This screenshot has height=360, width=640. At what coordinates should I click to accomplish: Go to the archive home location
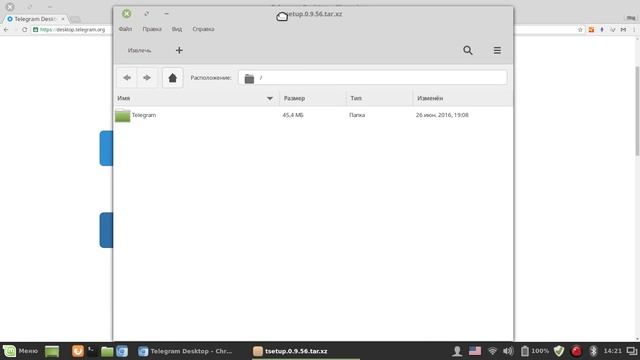click(173, 78)
